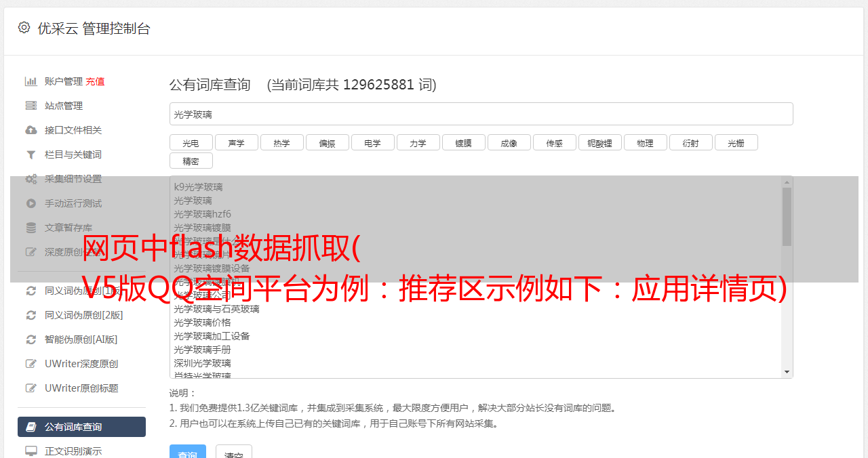Choose the 光栅 tag button

click(x=736, y=142)
